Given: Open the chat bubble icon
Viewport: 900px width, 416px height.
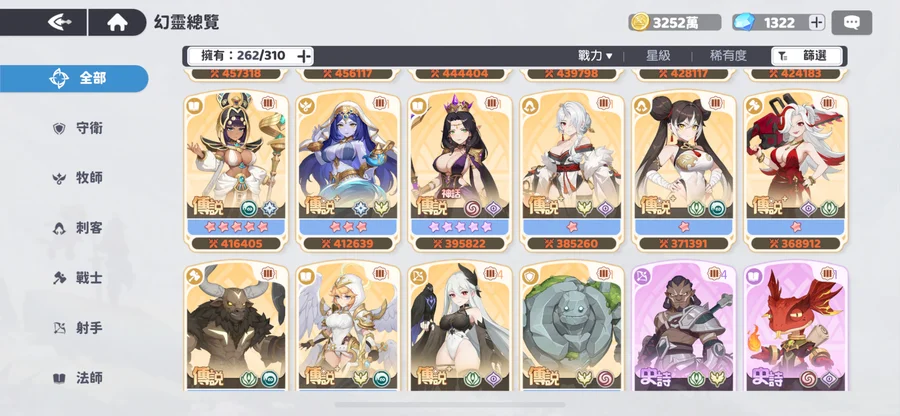Looking at the screenshot, I should click(851, 22).
